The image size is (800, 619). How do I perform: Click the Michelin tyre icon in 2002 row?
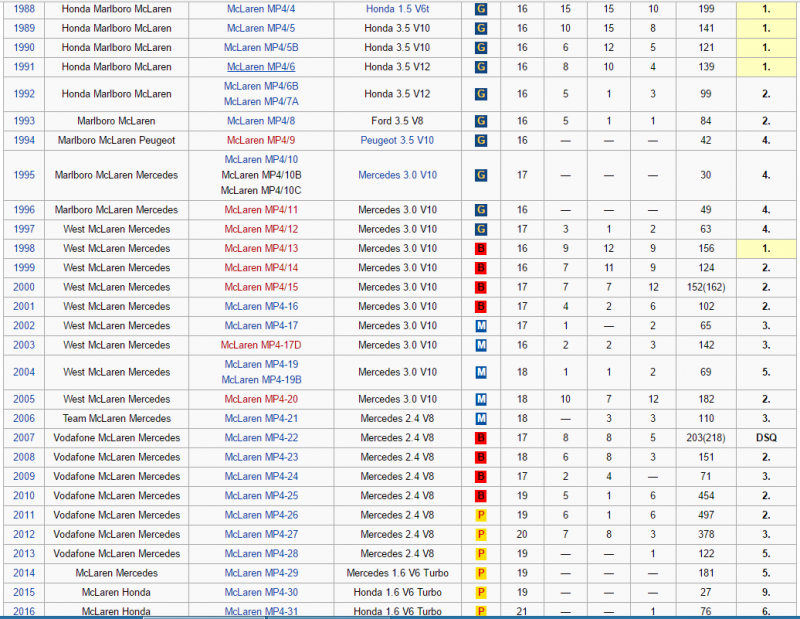point(481,326)
